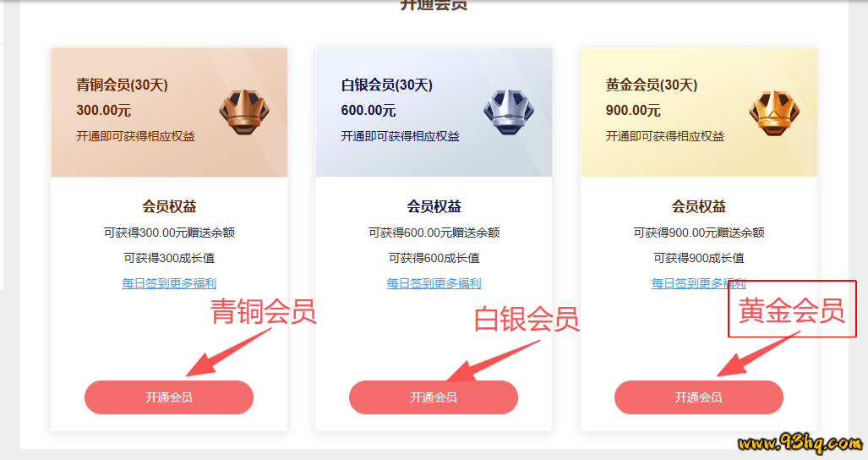Click 可获得900成长值 benefit text

699,258
